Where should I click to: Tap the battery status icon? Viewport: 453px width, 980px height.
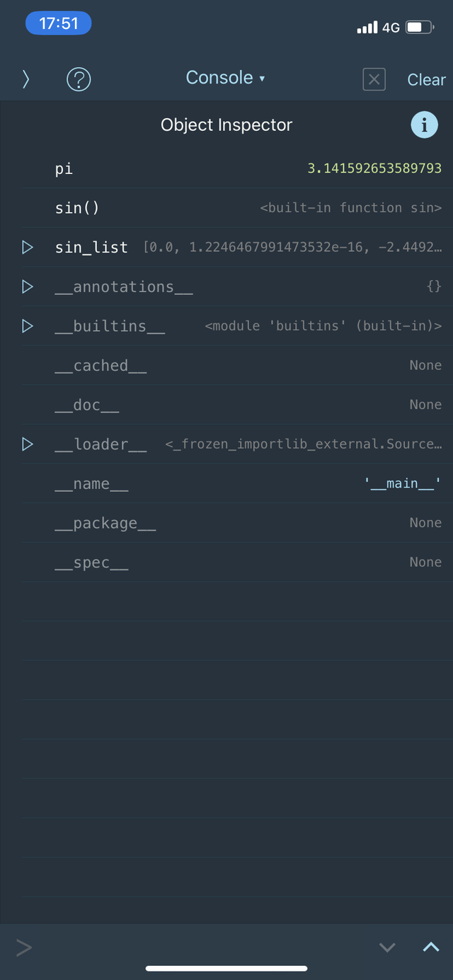coord(419,28)
